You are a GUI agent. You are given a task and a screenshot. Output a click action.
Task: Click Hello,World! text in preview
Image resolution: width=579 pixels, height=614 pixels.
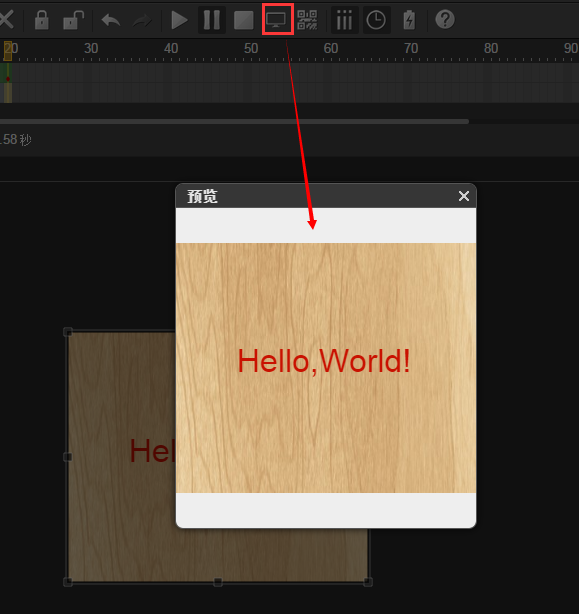[x=324, y=361]
